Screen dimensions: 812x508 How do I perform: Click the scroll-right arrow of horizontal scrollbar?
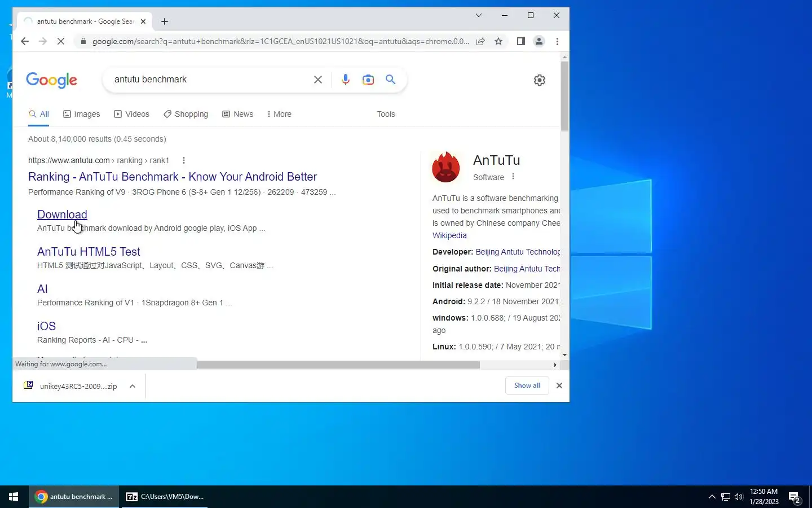click(555, 365)
